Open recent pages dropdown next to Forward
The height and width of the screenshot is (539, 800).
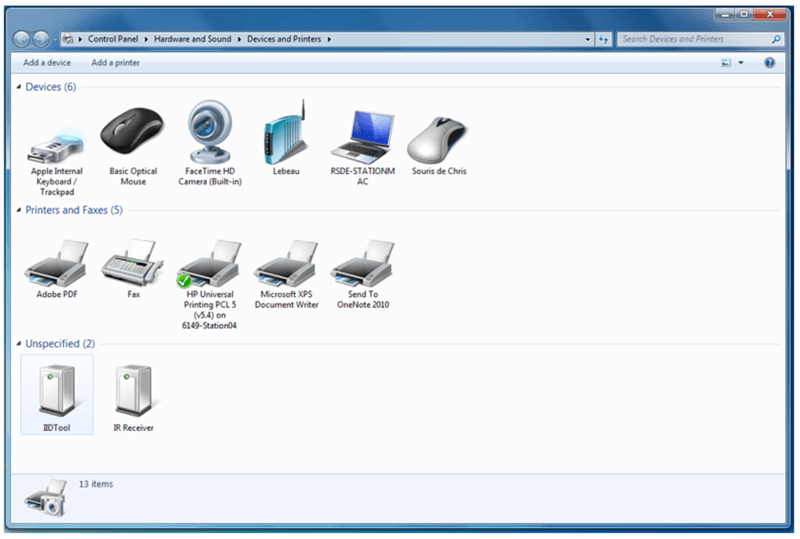54,39
